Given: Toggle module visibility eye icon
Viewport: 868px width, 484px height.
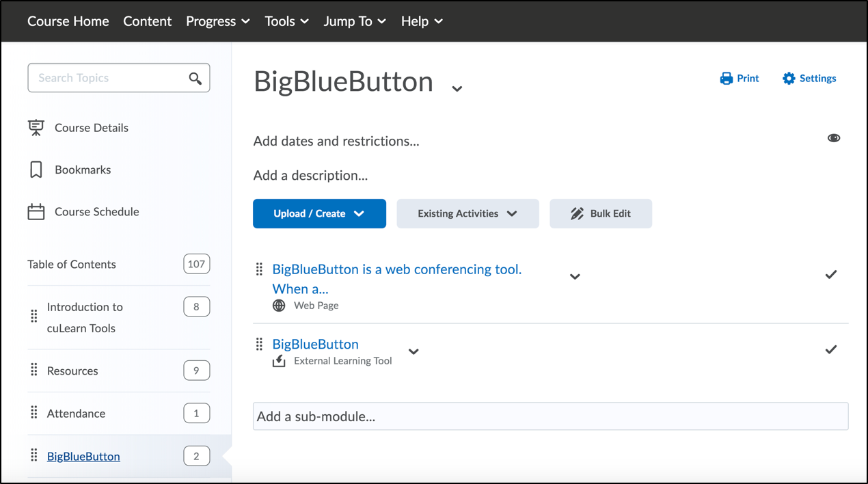Looking at the screenshot, I should pos(834,138).
